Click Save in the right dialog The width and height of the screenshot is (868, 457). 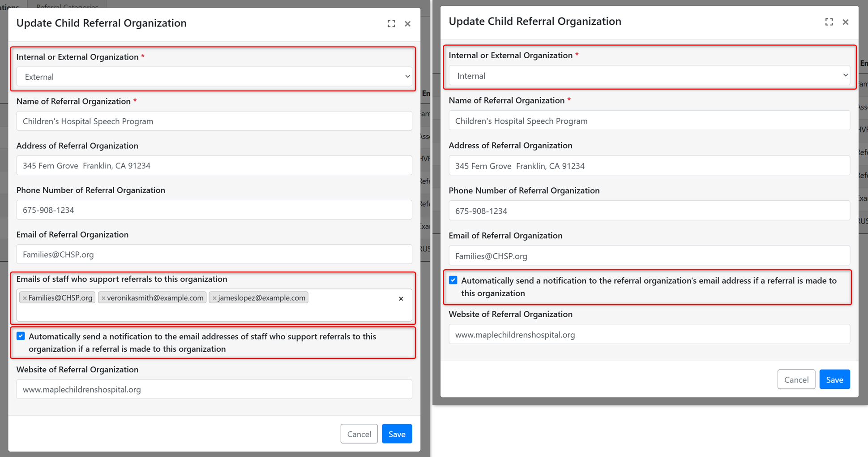[834, 379]
